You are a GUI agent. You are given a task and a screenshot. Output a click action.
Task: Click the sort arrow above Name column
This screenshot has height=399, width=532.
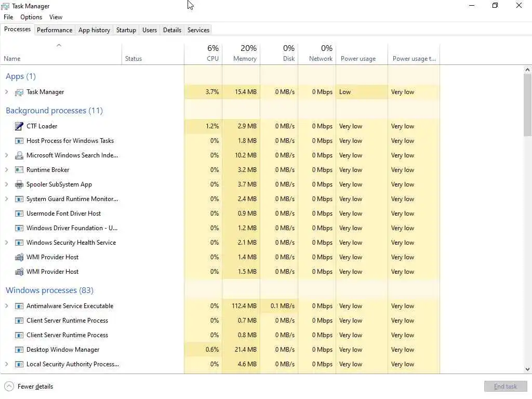(59, 45)
